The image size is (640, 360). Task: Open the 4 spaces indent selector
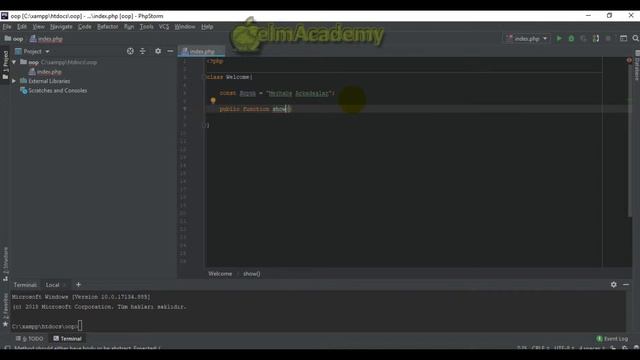[591, 349]
